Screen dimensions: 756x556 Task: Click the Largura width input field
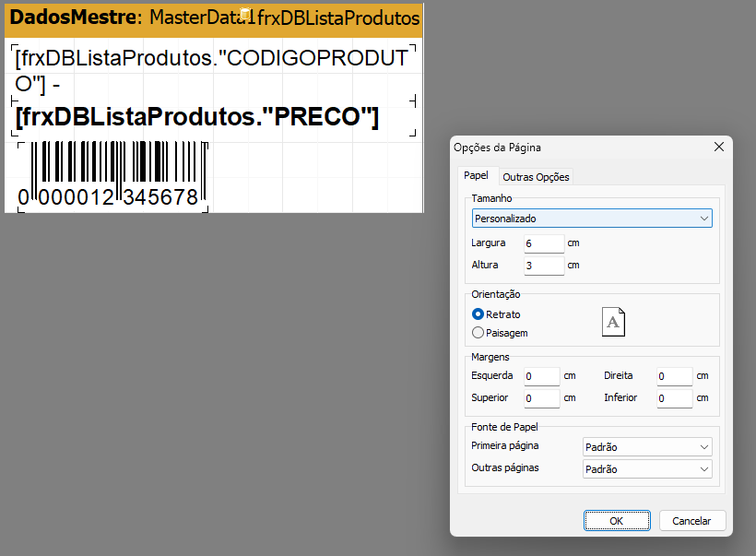pos(544,243)
